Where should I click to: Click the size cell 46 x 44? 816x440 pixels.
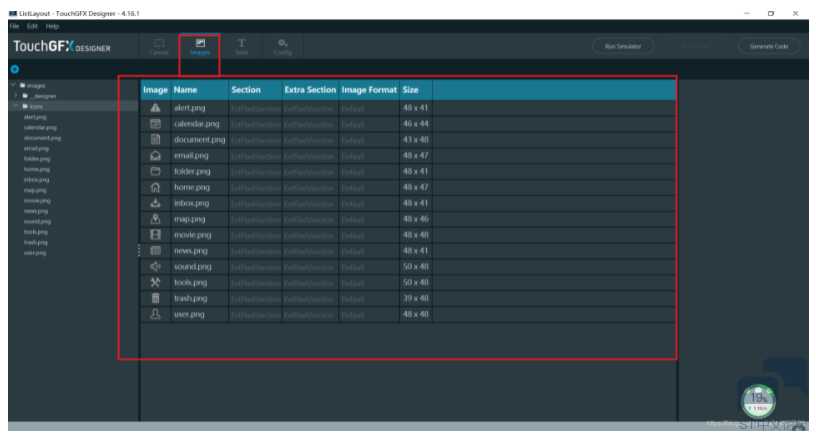(415, 124)
